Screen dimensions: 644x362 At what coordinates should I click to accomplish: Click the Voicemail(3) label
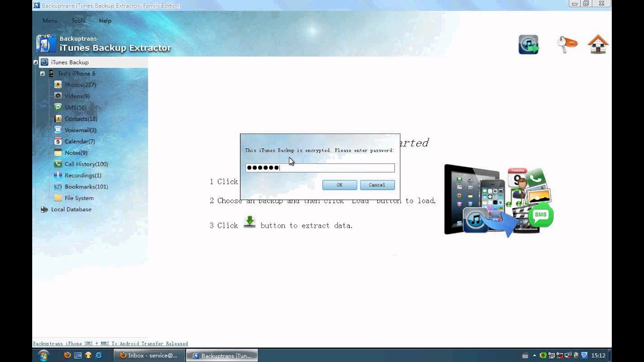80,130
